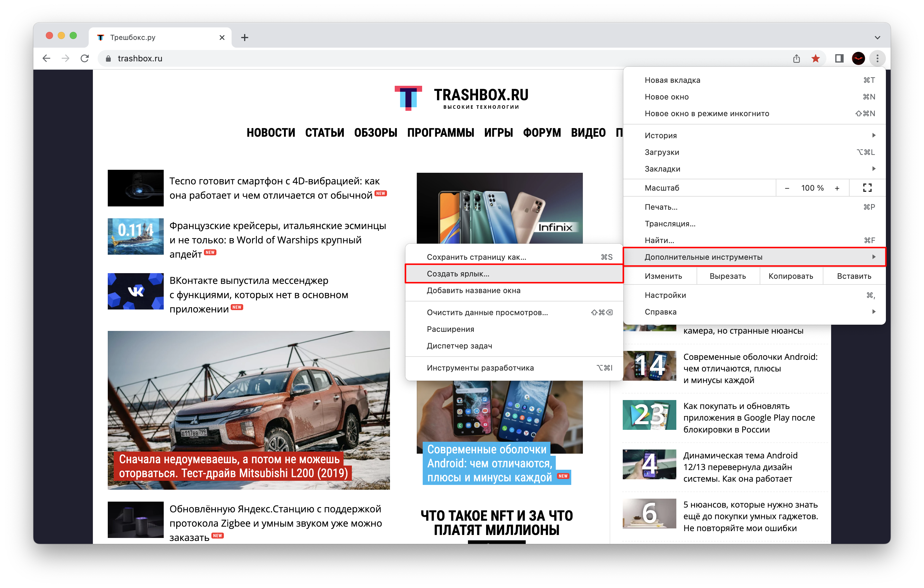This screenshot has height=588, width=924.
Task: Choose Очистить данные просмотров…
Action: (514, 312)
